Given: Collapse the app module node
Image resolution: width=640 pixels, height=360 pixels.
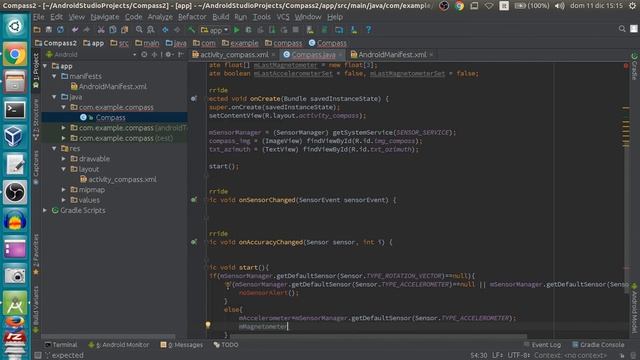Looking at the screenshot, I should tap(45, 66).
